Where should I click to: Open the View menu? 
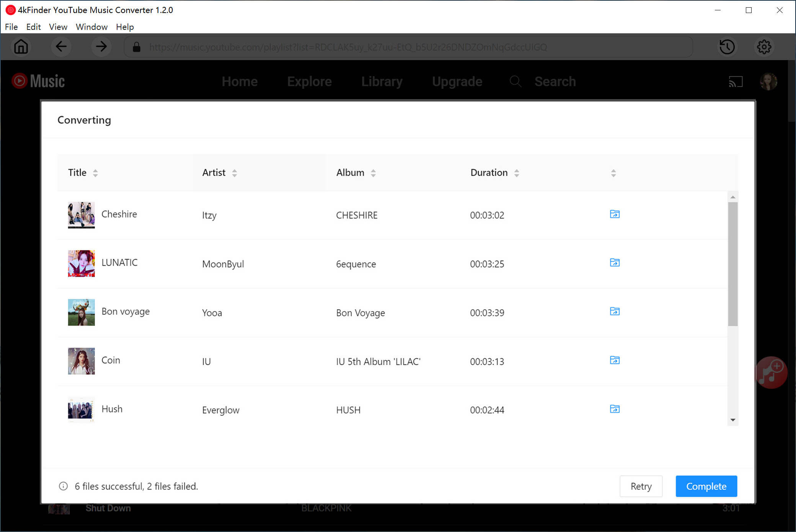57,27
